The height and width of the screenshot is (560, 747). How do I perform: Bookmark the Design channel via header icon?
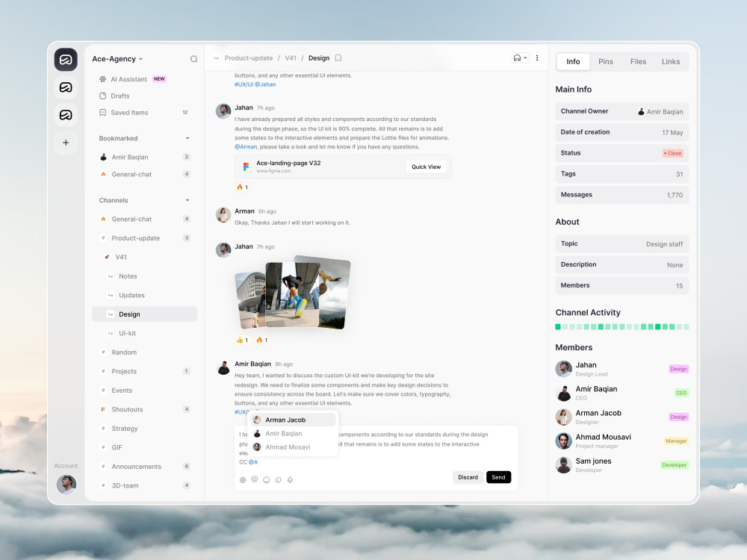(338, 58)
